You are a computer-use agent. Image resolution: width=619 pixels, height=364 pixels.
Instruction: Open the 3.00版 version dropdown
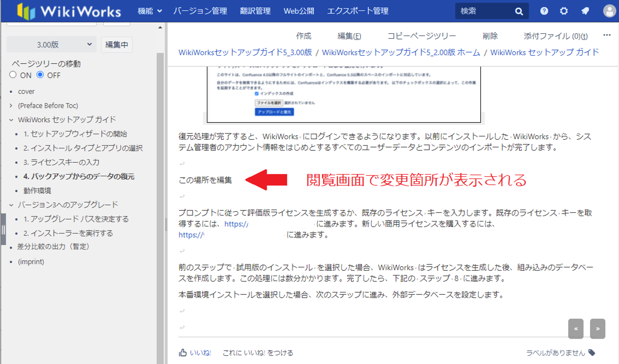(x=51, y=44)
